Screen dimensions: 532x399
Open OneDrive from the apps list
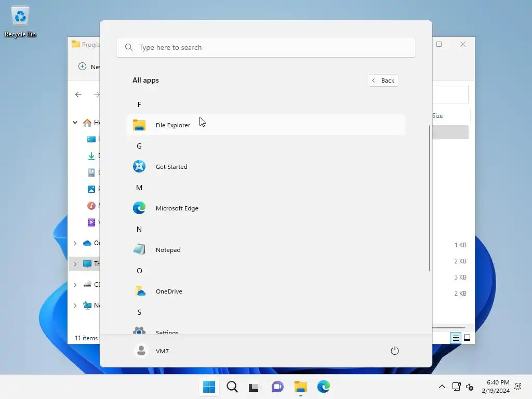(265, 291)
